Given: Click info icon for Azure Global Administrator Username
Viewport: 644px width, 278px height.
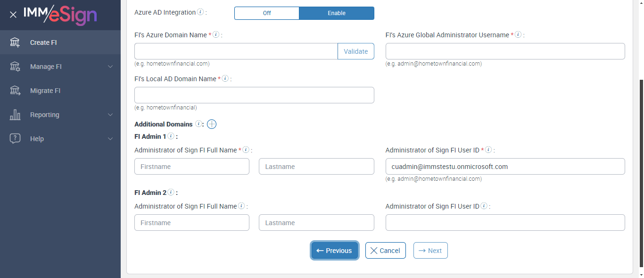Looking at the screenshot, I should 518,34.
